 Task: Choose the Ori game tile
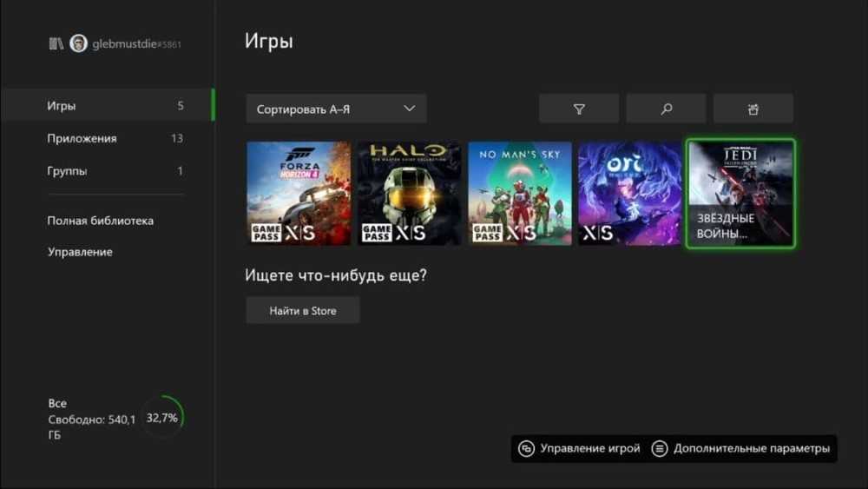pyautogui.click(x=630, y=194)
